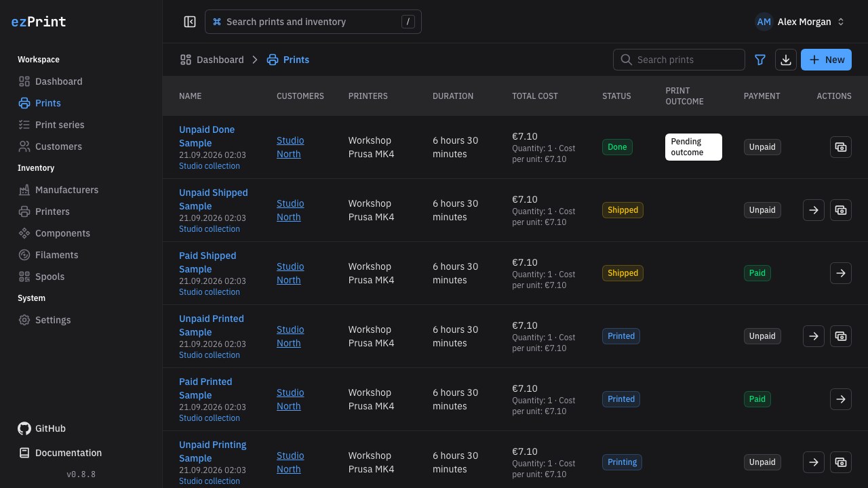Open the Filaments section
868x488 pixels.
(81, 255)
